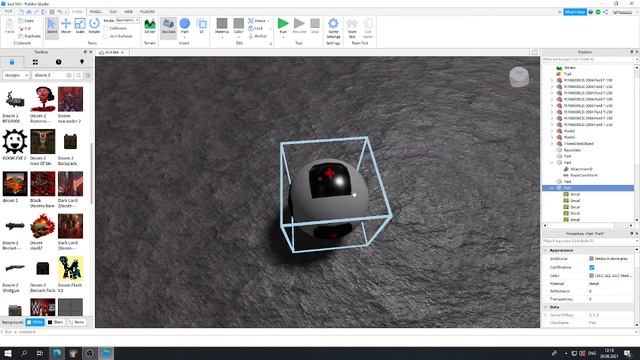Toggle the CastShadow property checkbox

591,267
